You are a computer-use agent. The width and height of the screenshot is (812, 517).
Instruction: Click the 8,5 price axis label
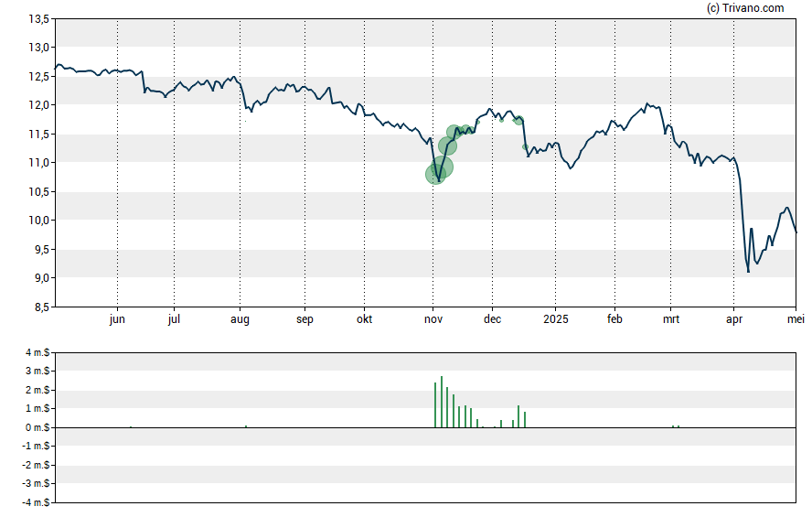point(41,307)
